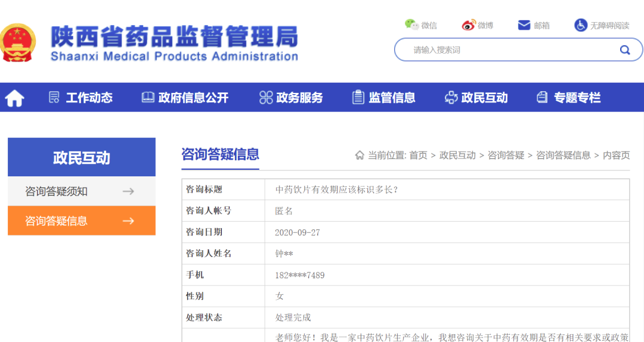Click the date 2020-09-27
Image resolution: width=644 pixels, height=342 pixels.
point(298,232)
